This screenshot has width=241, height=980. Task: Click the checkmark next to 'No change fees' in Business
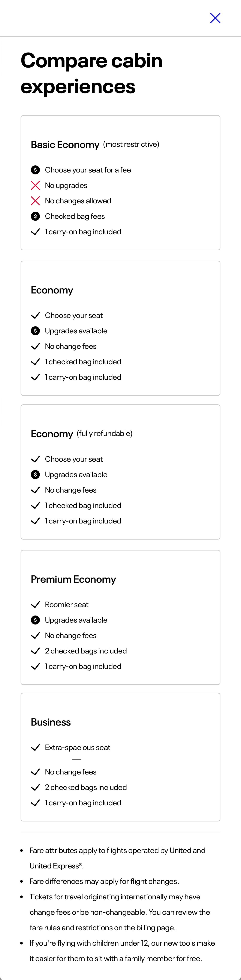click(x=35, y=772)
